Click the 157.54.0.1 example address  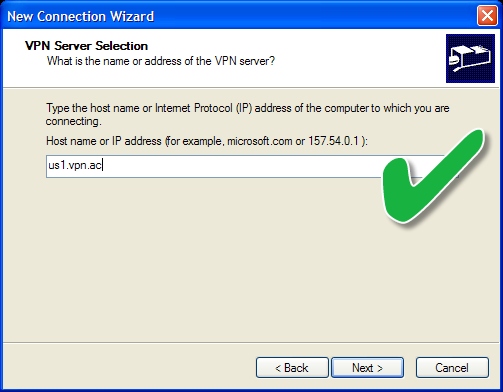[333, 141]
